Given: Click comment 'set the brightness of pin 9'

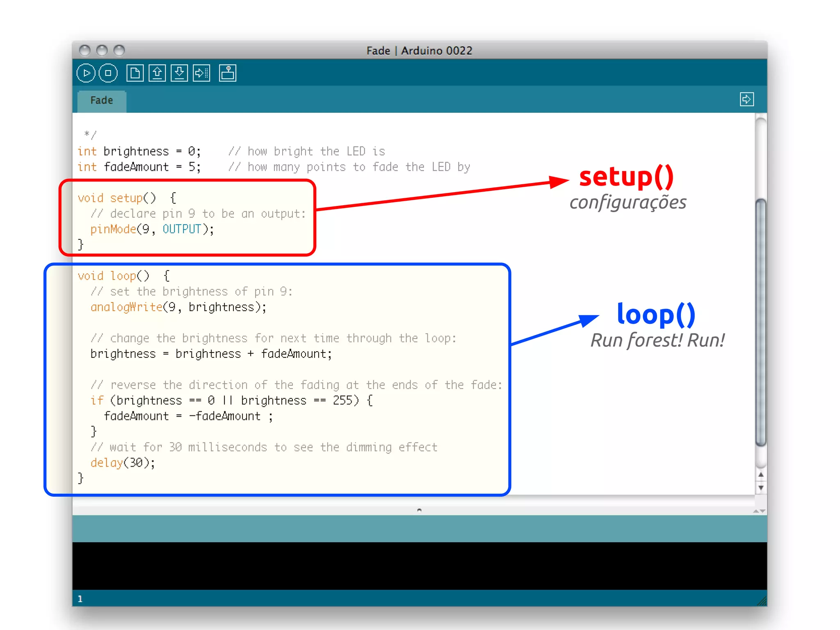Looking at the screenshot, I should coord(192,292).
